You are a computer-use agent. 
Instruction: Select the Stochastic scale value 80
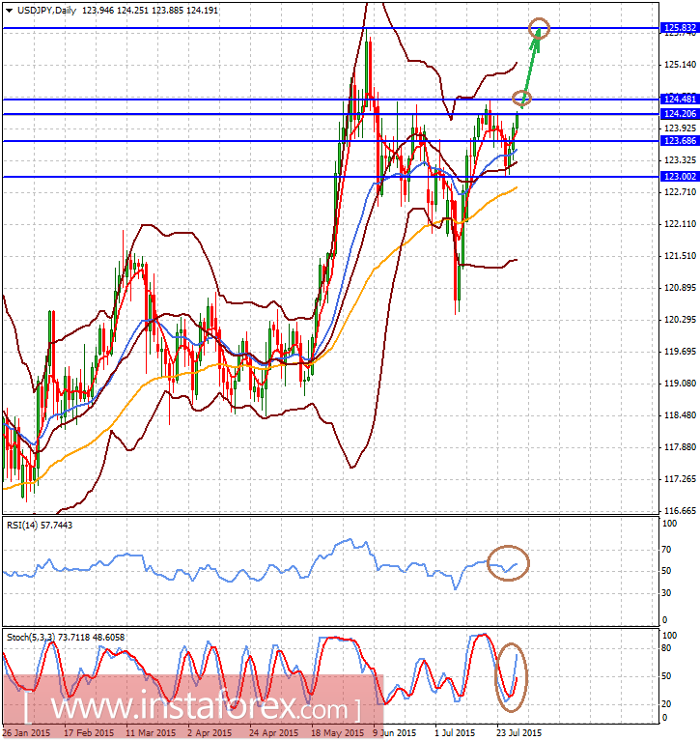click(666, 648)
